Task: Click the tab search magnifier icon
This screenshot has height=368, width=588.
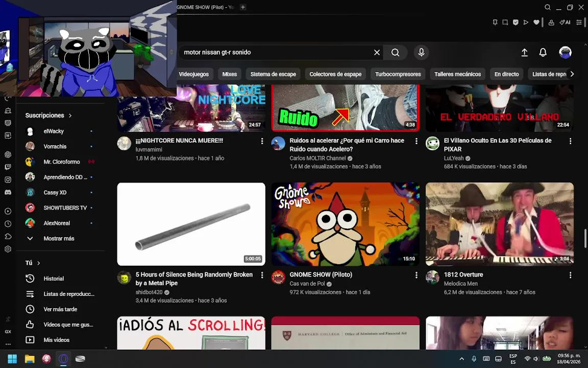Action: (548, 7)
